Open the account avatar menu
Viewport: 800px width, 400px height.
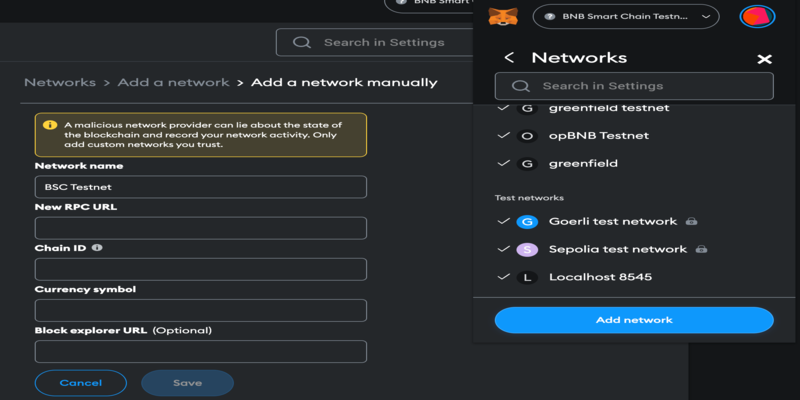tap(757, 16)
